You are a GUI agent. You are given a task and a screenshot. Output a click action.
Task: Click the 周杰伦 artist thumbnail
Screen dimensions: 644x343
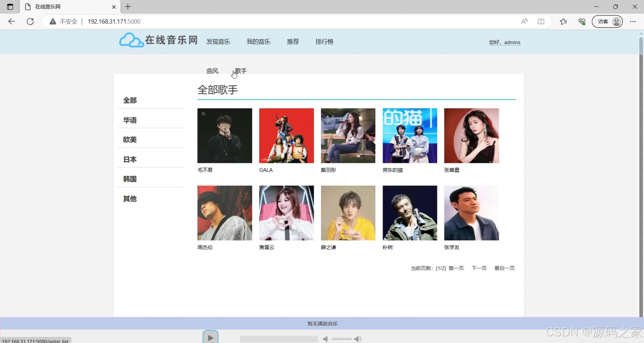click(225, 213)
